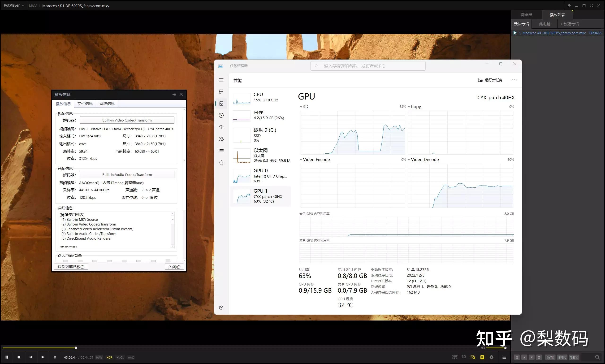Toggle the H/W acceleration indicator
The image size is (605, 364).
click(x=99, y=357)
